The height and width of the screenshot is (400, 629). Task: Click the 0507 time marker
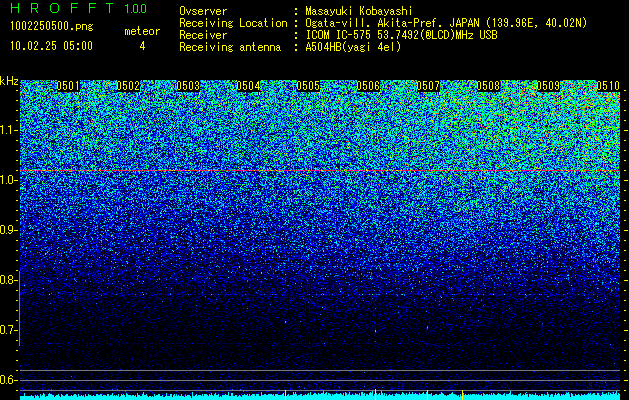[x=428, y=86]
